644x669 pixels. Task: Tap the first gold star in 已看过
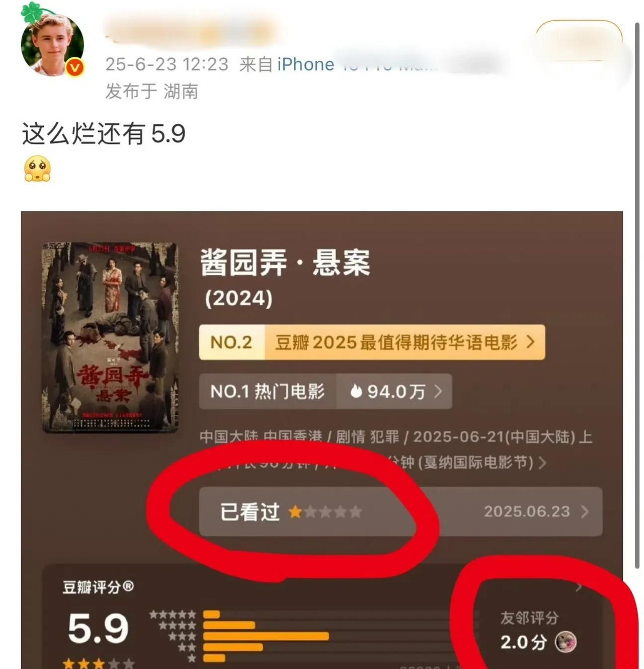point(295,512)
